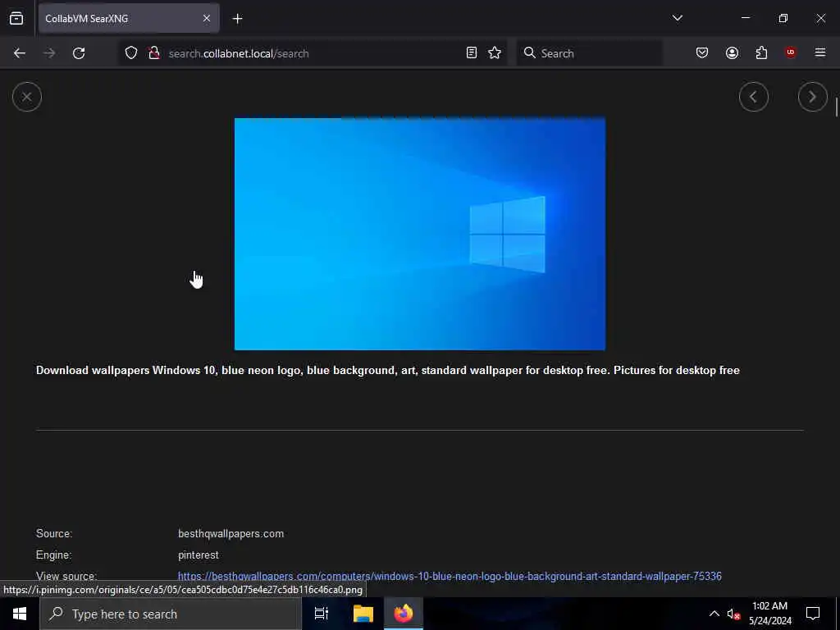Close the image detail view
Viewport: 840px width, 630px height.
click(27, 97)
